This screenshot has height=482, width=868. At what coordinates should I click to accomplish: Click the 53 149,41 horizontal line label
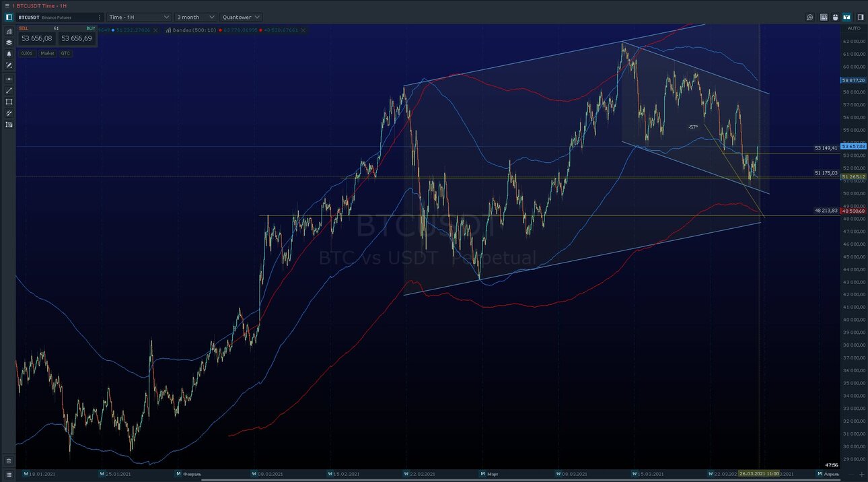(x=826, y=148)
